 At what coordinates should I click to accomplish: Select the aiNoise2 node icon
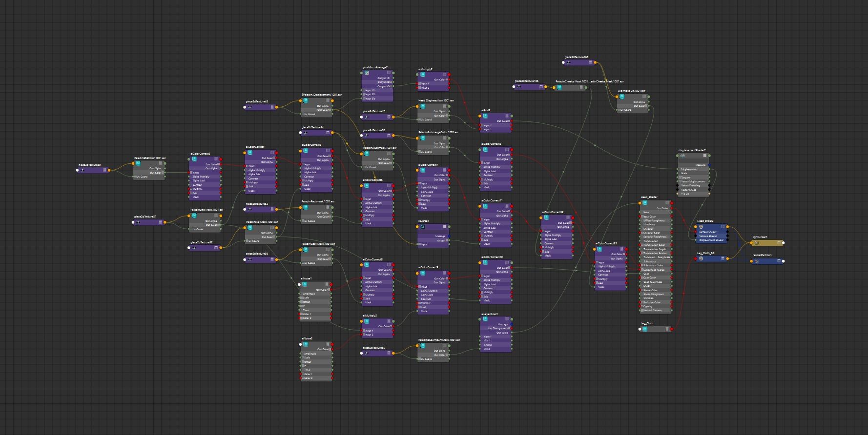pos(306,344)
